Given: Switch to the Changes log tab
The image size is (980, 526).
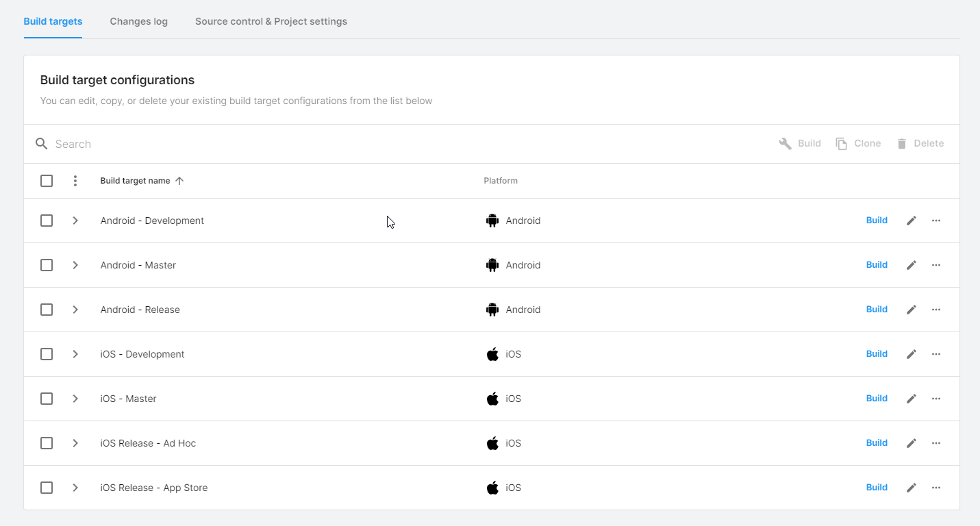Looking at the screenshot, I should coord(138,21).
